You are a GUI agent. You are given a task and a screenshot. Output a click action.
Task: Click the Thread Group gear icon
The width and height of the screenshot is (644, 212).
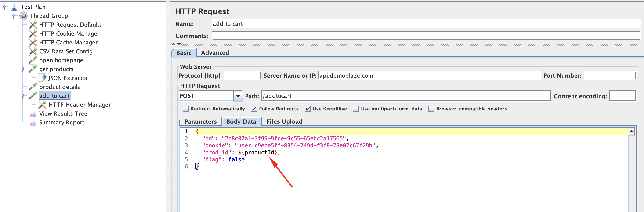pyautogui.click(x=23, y=16)
